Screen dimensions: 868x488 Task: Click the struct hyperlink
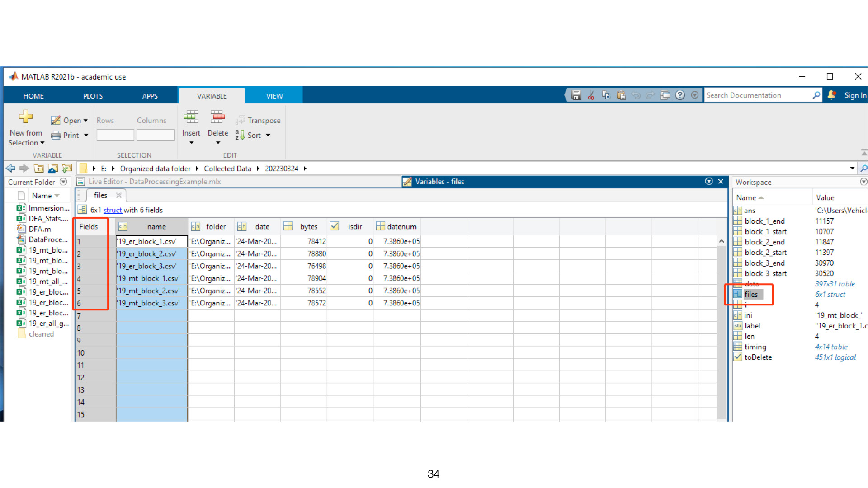pyautogui.click(x=113, y=210)
